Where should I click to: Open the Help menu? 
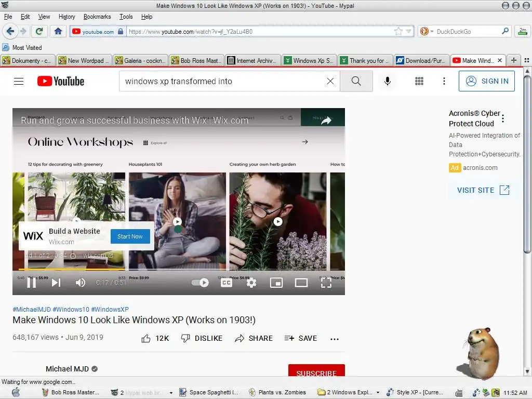click(147, 17)
